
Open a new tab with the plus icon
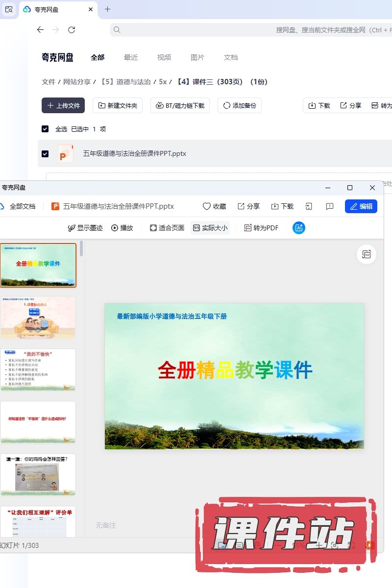108,9
